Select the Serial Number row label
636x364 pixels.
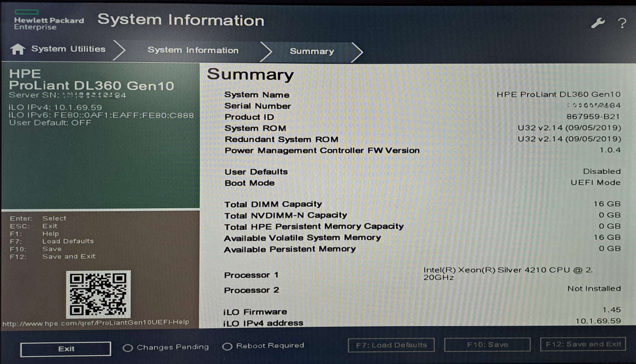click(x=257, y=106)
